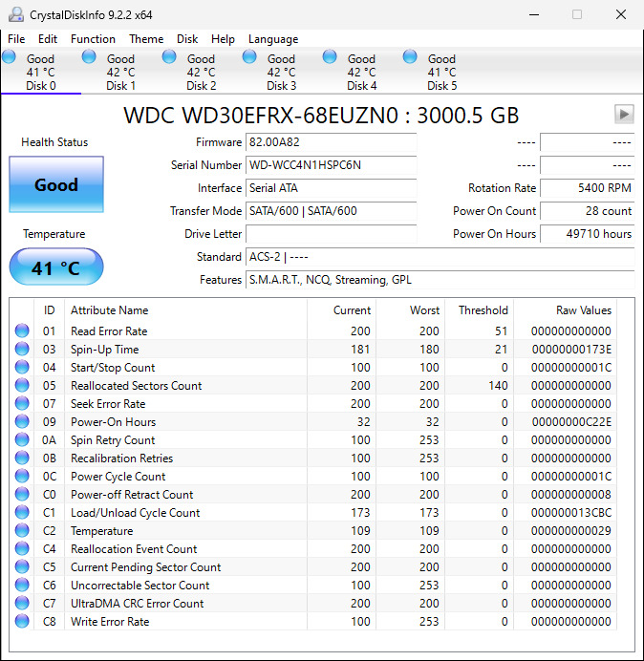The width and height of the screenshot is (644, 661).
Task: Click the Attribute Name column header
Action: [x=185, y=310]
